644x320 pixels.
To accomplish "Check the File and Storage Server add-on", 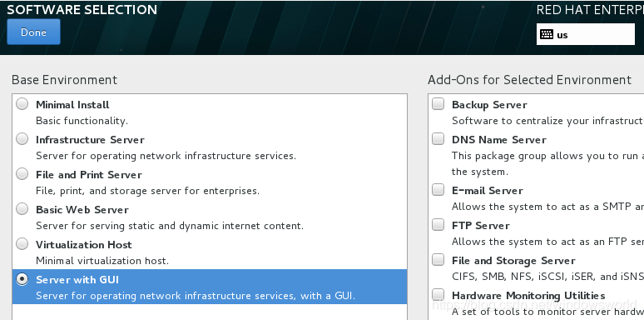I will click(438, 260).
